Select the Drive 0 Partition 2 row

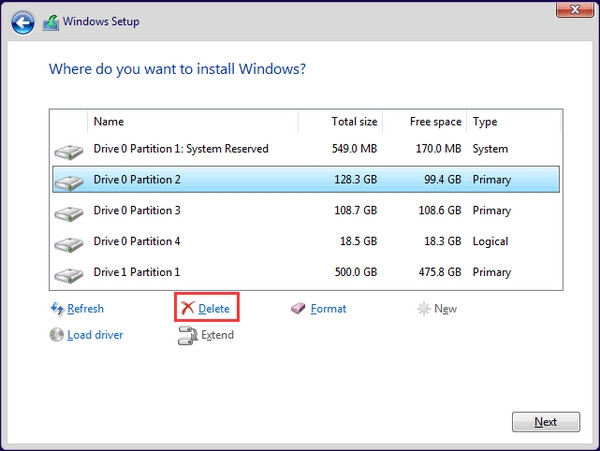306,179
